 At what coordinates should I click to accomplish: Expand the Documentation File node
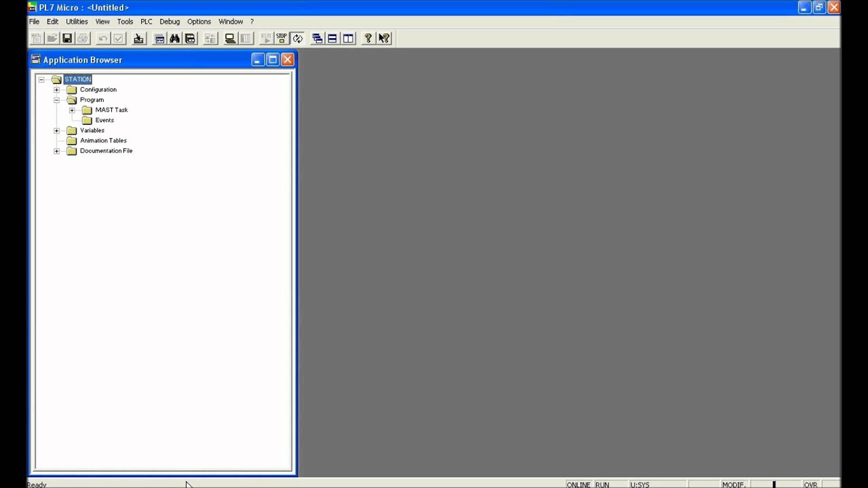[57, 150]
